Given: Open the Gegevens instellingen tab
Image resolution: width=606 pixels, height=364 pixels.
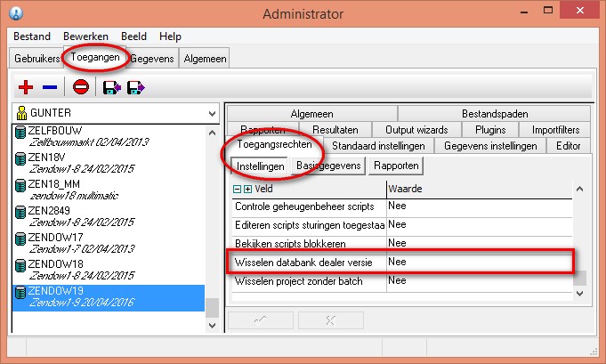Looking at the screenshot, I should [x=490, y=146].
